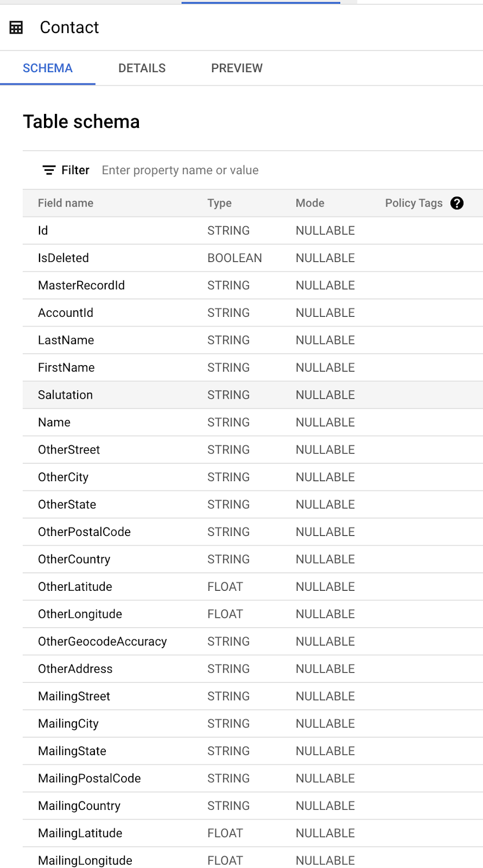Click the Policy Tags help icon

pos(457,203)
